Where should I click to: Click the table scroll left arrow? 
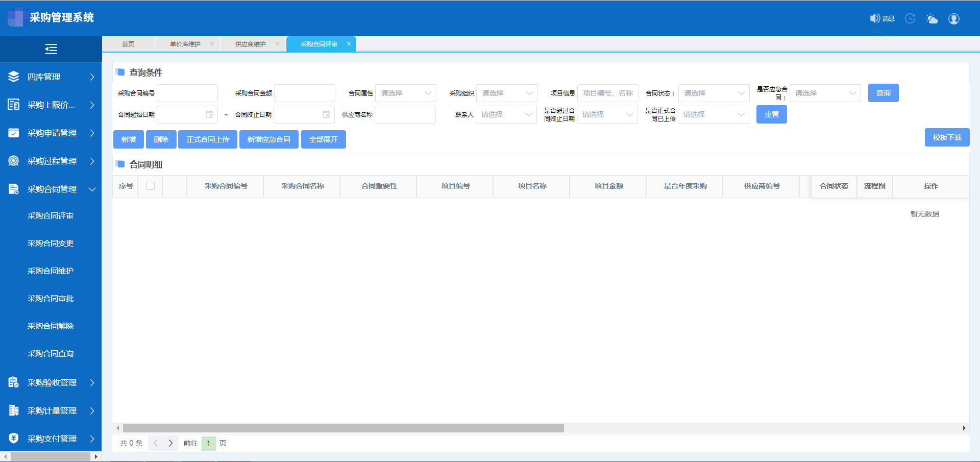(117, 428)
